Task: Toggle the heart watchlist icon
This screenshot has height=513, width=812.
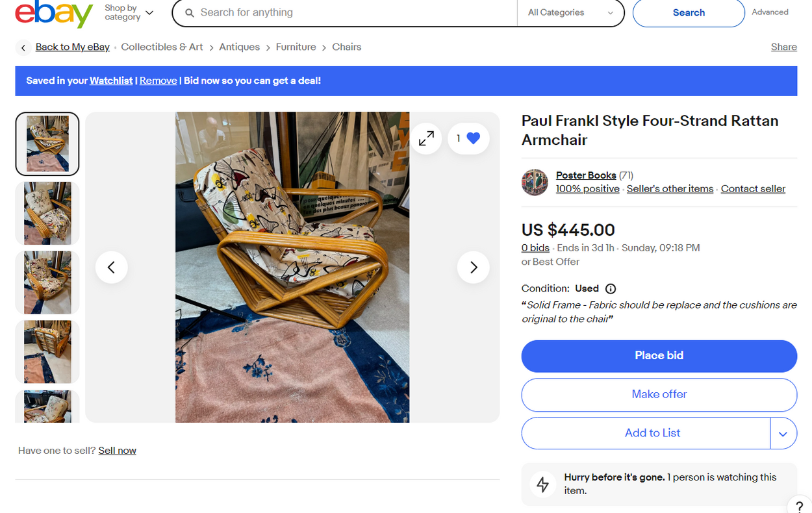Action: [473, 138]
